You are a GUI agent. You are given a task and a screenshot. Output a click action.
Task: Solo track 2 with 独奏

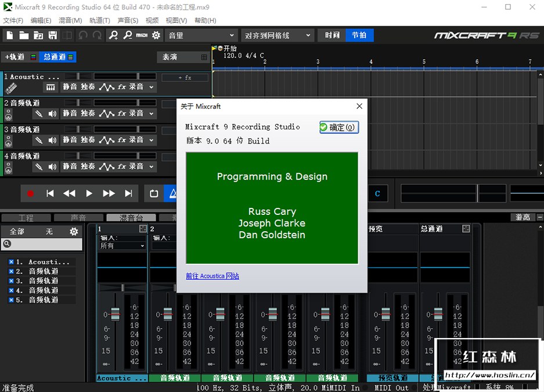[x=88, y=113]
